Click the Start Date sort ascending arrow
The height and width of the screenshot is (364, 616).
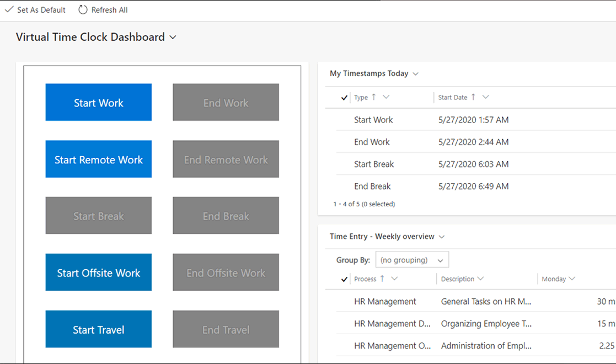[x=473, y=97]
